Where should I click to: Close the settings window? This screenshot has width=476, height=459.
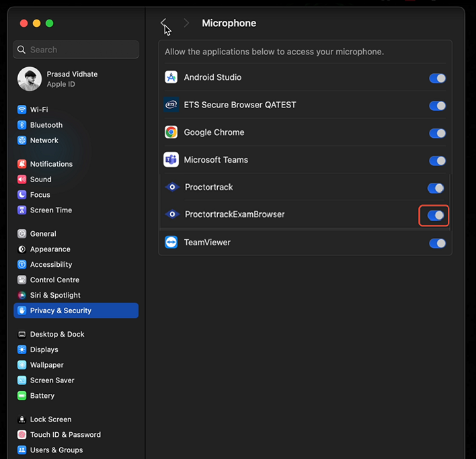pyautogui.click(x=24, y=24)
